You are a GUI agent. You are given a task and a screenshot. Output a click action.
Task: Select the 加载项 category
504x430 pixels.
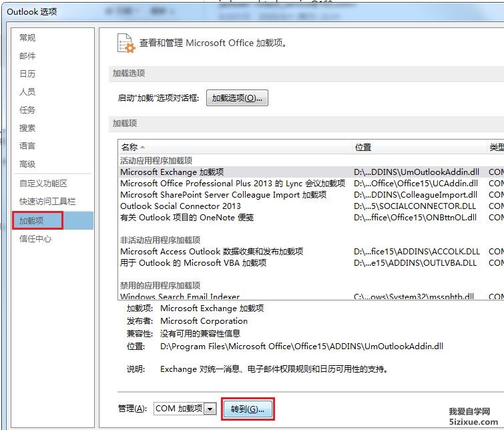(x=53, y=220)
